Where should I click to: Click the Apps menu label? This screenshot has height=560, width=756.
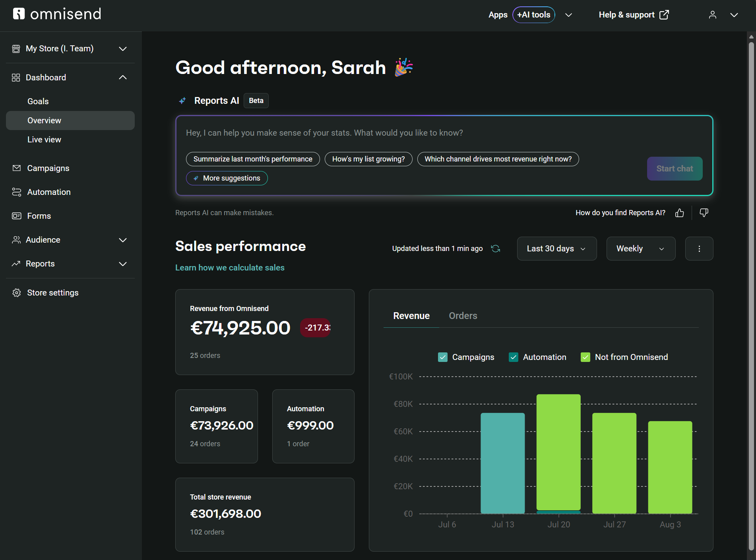coord(498,15)
